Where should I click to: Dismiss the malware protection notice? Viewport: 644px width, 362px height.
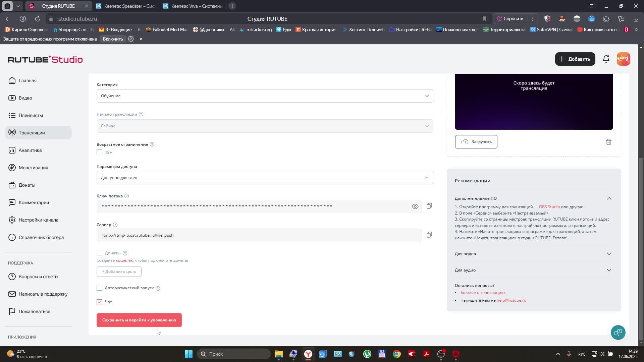pyautogui.click(x=141, y=39)
